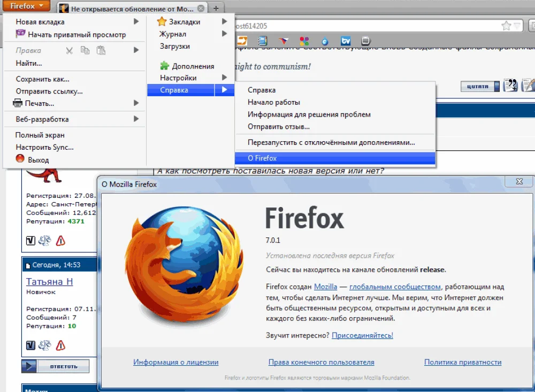Close the О Mozilla Firefox dialog
Image resolution: width=535 pixels, height=392 pixels.
click(519, 181)
